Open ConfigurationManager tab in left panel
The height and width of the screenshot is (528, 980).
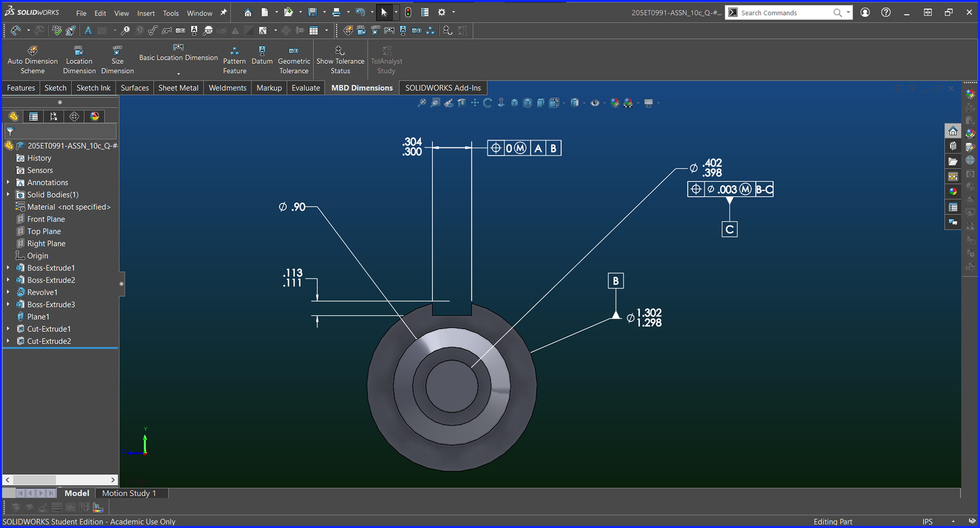54,116
